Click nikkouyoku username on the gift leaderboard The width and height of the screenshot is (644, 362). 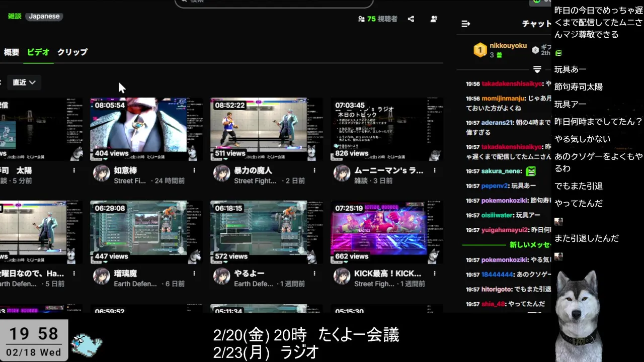(x=508, y=46)
